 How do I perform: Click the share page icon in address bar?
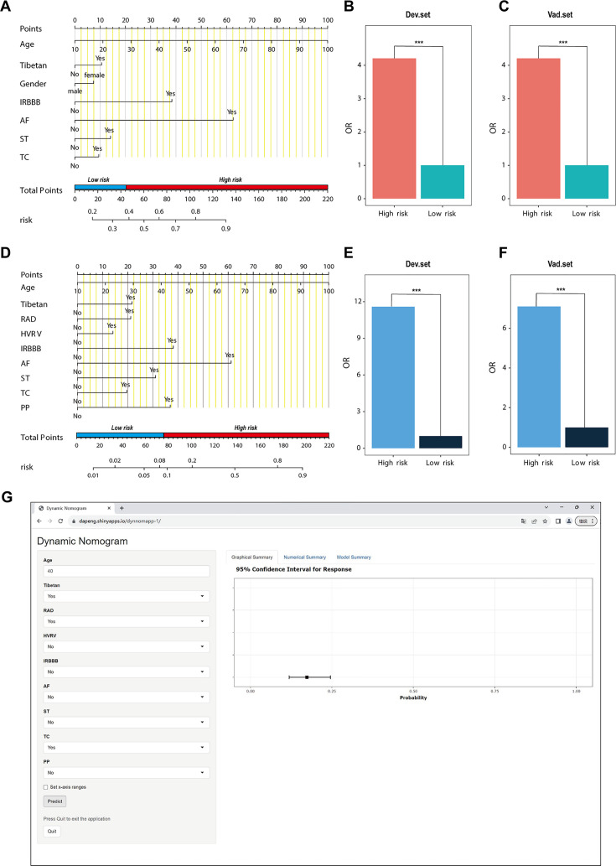(534, 521)
